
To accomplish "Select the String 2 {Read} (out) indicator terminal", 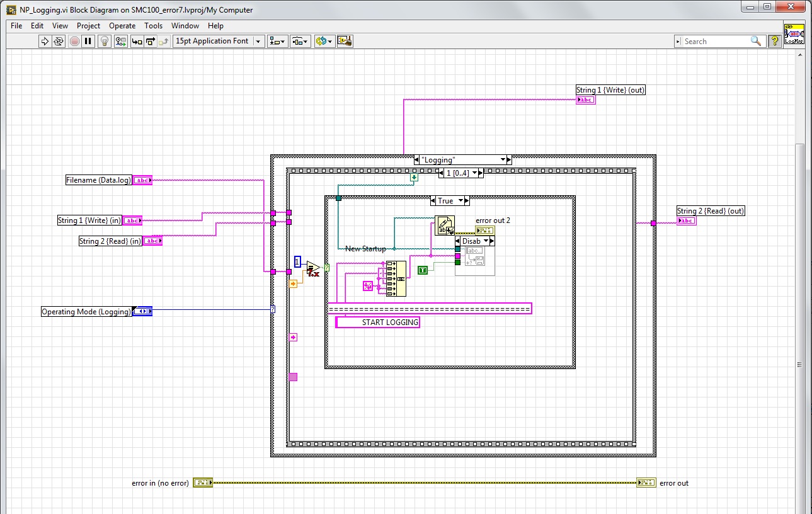I will tap(687, 220).
